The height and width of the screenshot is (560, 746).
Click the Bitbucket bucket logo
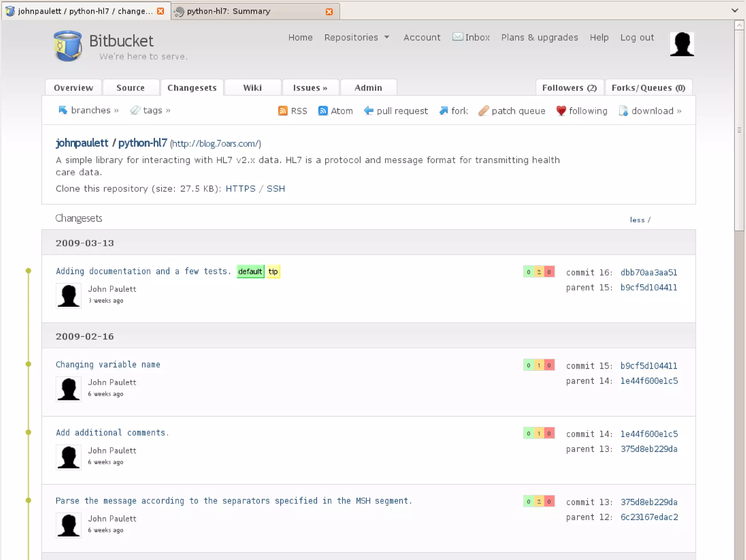pos(68,46)
